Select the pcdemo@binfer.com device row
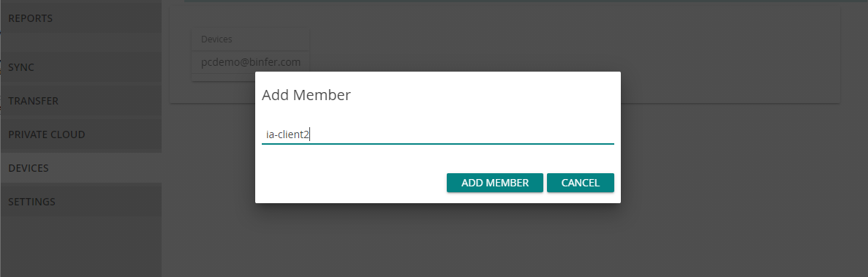This screenshot has height=277, width=868. tap(250, 62)
